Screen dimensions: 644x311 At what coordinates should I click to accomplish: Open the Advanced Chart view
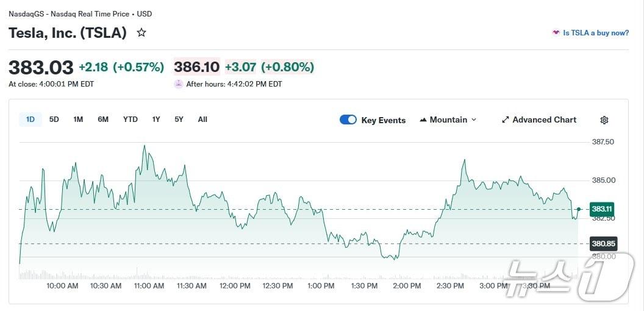(x=544, y=120)
